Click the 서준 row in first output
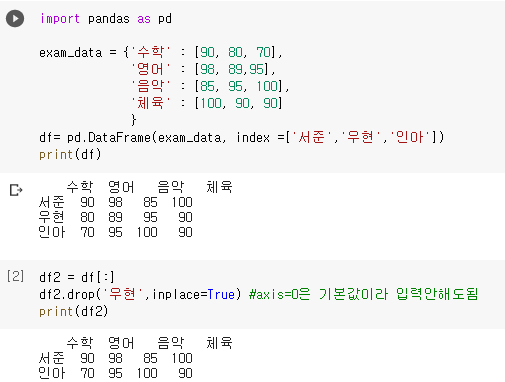505x382 pixels. (116, 202)
